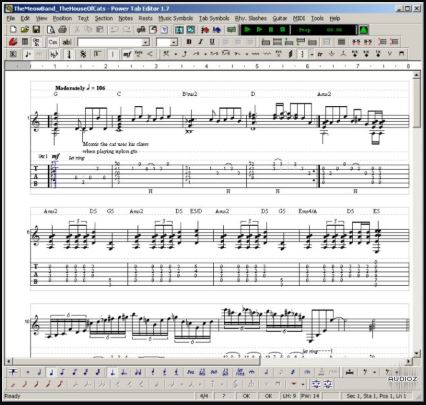Viewport: 426px width, 405px height.
Task: Open the dropdown arrow beside the red icon in the rests toolbar
Action: pos(302,384)
